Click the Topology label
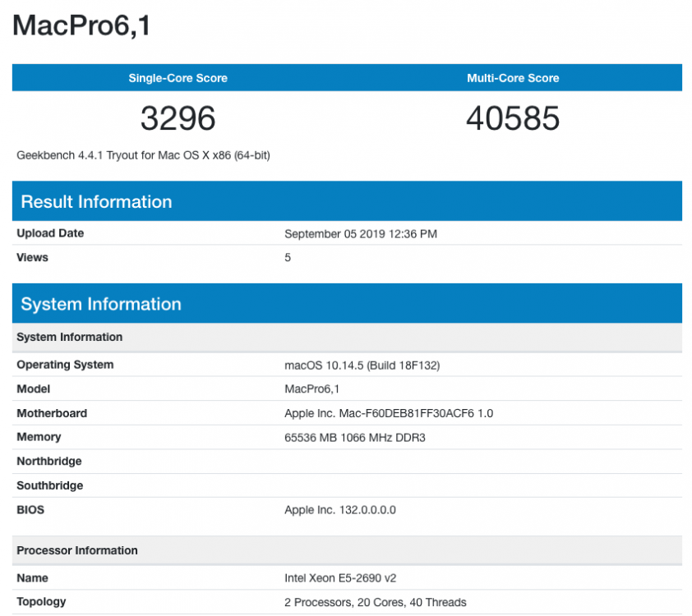The image size is (692, 616). [41, 602]
